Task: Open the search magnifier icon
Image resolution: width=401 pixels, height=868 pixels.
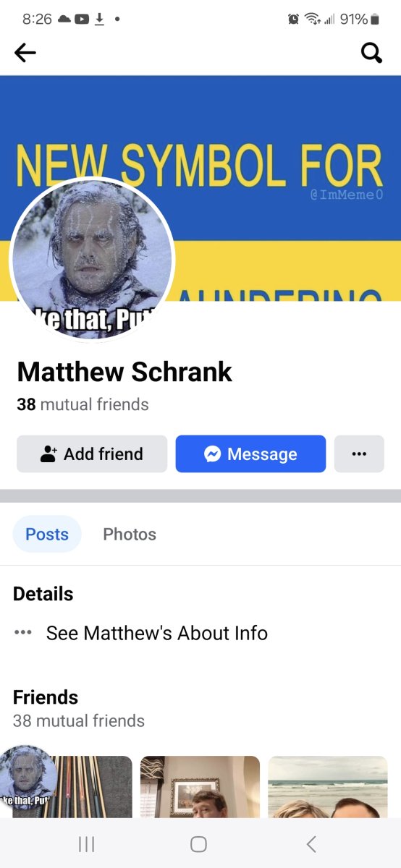Action: click(371, 53)
